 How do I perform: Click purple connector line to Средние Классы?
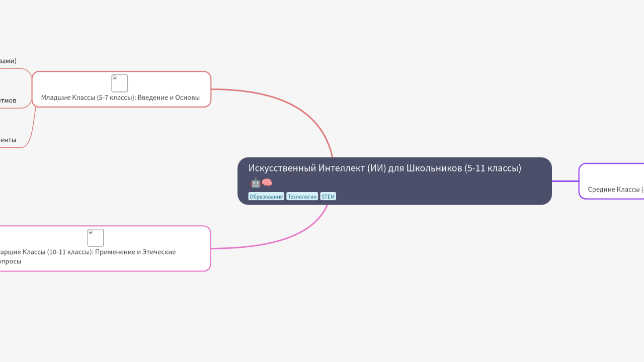click(565, 181)
